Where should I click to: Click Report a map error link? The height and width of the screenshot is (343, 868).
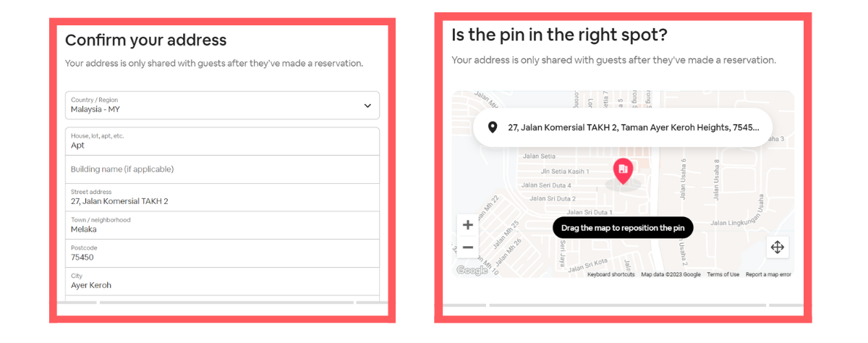coord(768,275)
